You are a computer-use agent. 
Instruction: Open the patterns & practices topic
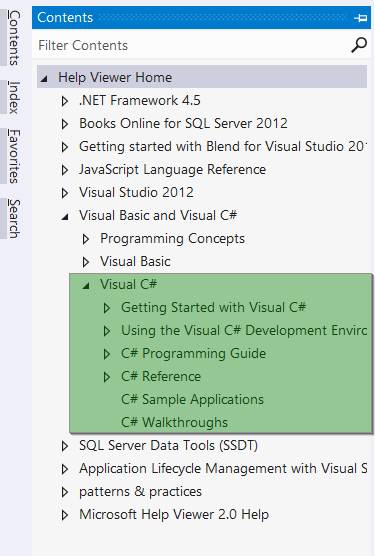pos(140,491)
